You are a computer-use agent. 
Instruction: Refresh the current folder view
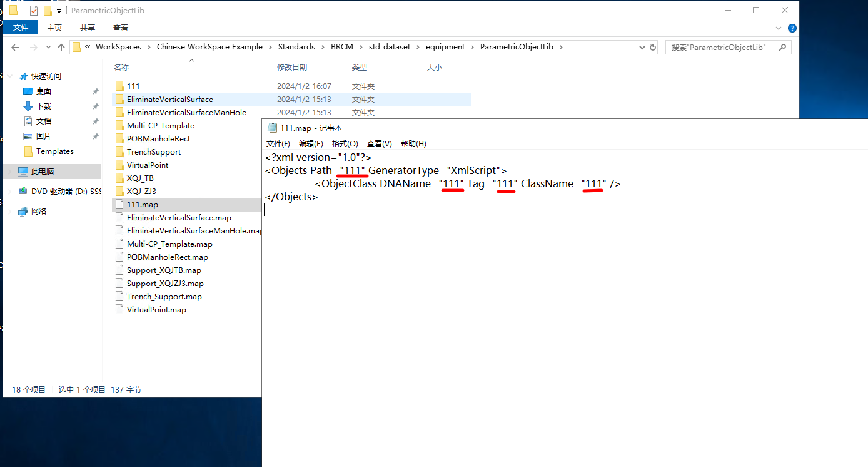coord(653,47)
